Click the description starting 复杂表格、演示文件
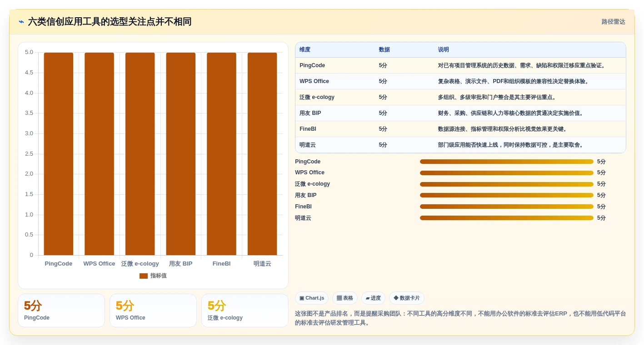644x345 pixels. (514, 81)
